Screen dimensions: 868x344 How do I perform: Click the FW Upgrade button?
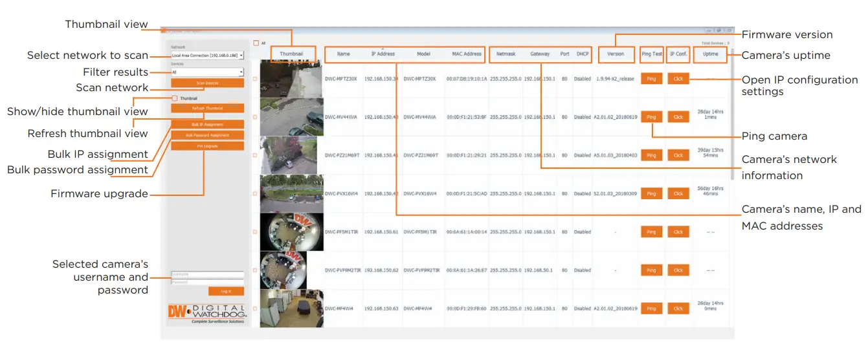click(207, 146)
